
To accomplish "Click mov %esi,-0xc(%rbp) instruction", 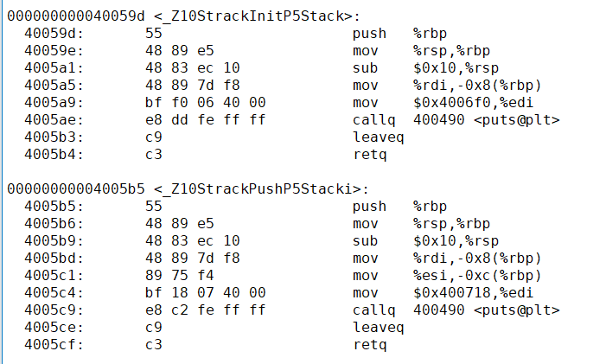I will [447, 276].
